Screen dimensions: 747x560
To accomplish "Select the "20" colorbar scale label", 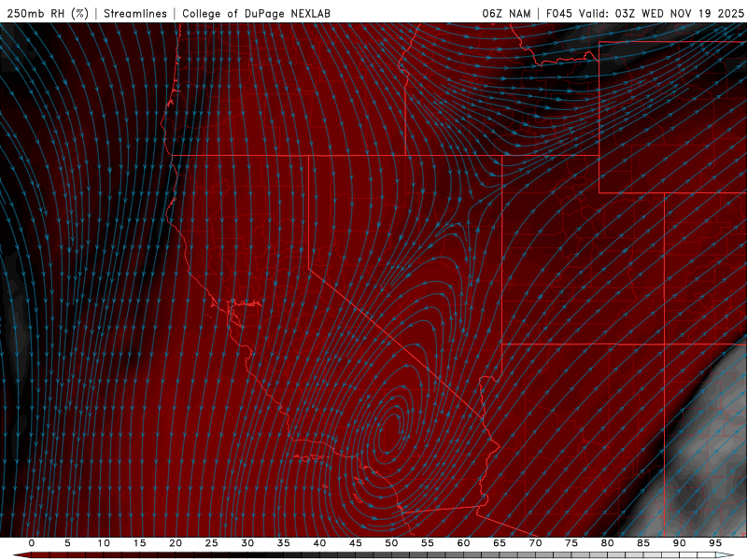I will [176, 543].
